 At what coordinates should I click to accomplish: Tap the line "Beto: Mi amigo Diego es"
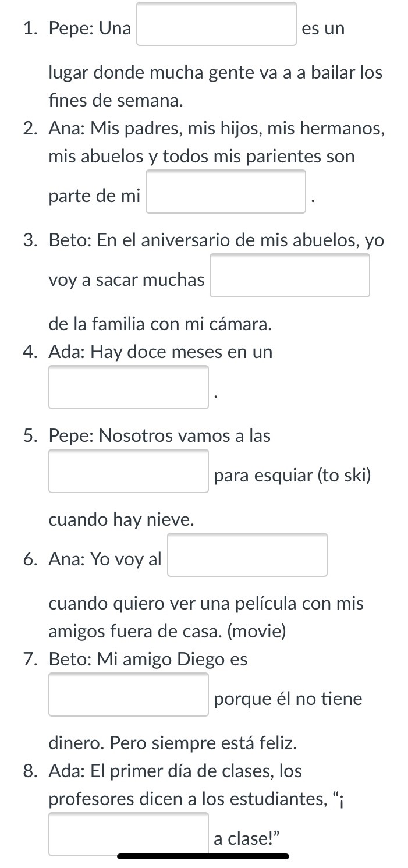point(148,660)
